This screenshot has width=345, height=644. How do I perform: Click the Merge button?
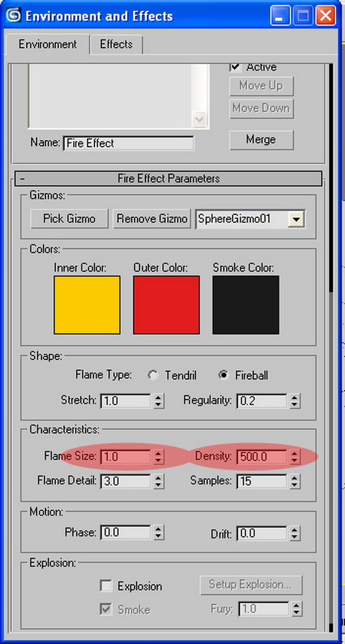coord(262,139)
